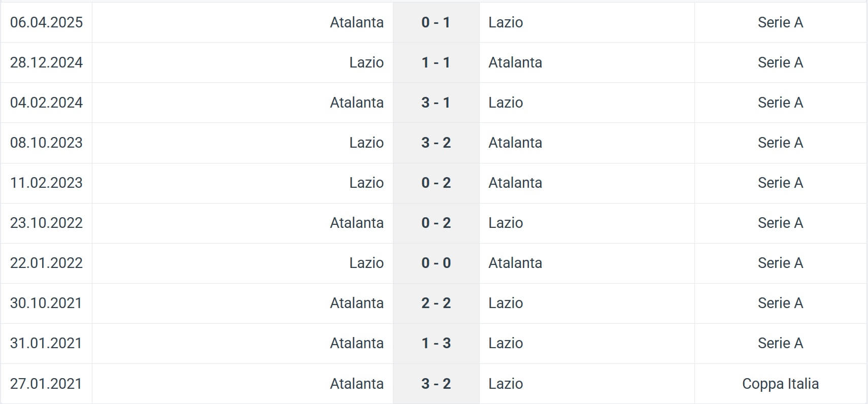Click the 06.04.2025 match date
The image size is (868, 404).
(x=46, y=22)
